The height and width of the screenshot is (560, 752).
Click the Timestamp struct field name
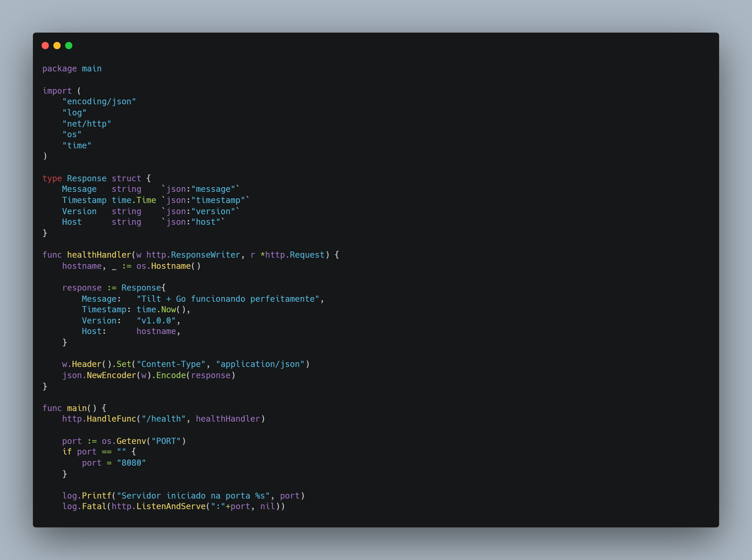tap(84, 200)
